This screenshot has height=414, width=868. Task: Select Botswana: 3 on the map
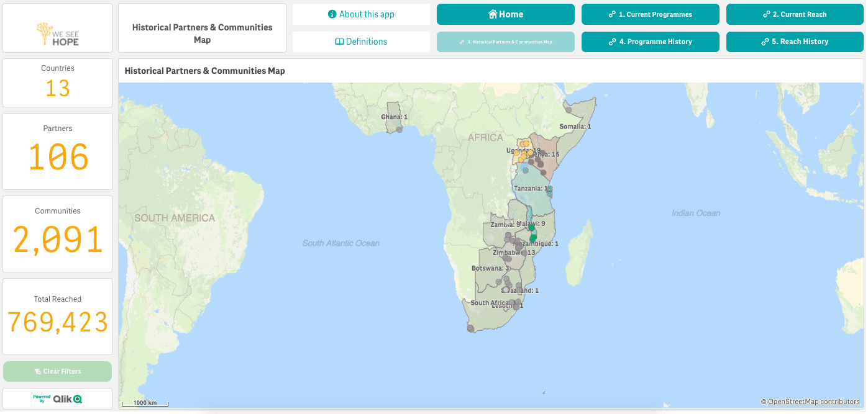coord(490,268)
